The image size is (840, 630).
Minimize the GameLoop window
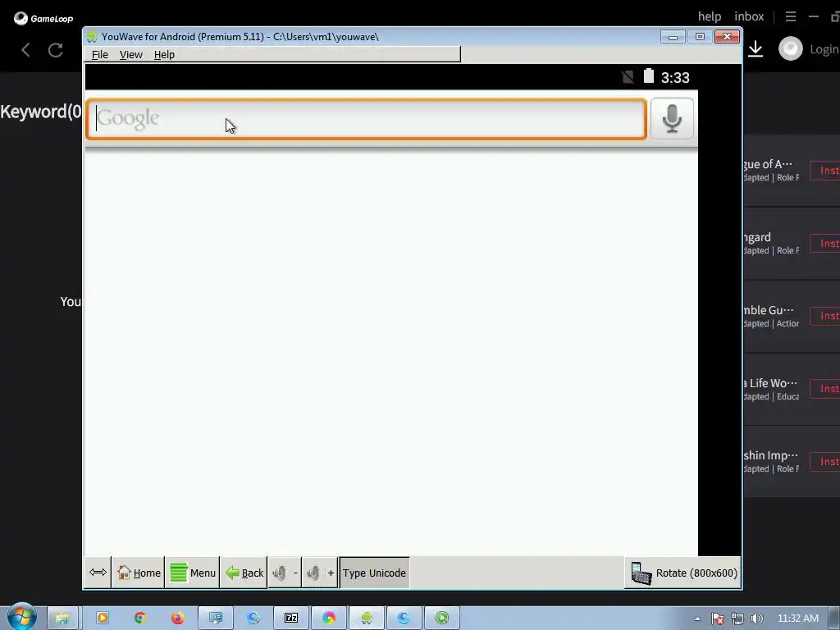tap(813, 16)
